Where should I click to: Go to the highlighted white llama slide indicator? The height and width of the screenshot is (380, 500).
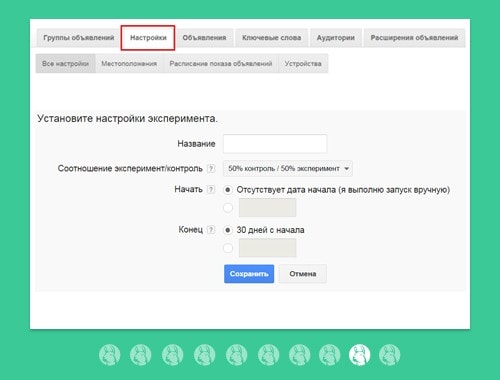click(360, 355)
